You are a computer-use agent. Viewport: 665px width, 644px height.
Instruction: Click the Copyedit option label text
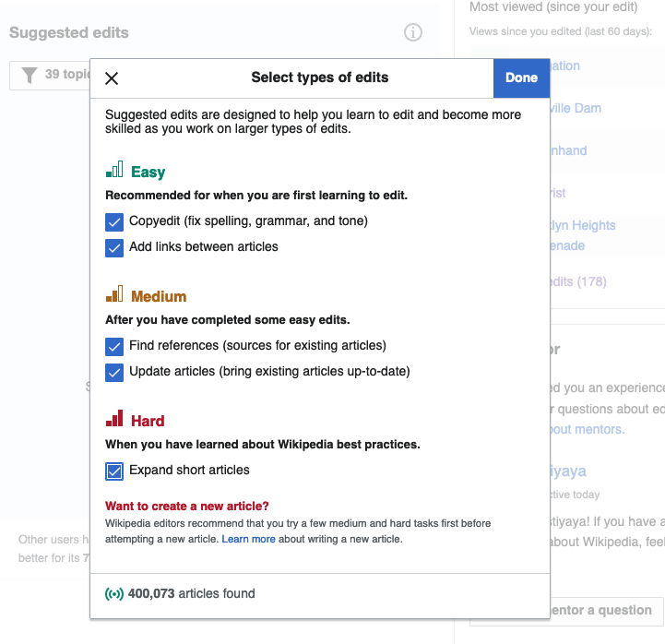248,221
